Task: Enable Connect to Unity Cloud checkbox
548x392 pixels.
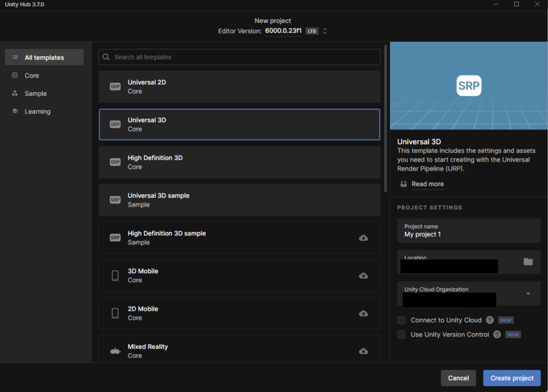Action: tap(401, 320)
